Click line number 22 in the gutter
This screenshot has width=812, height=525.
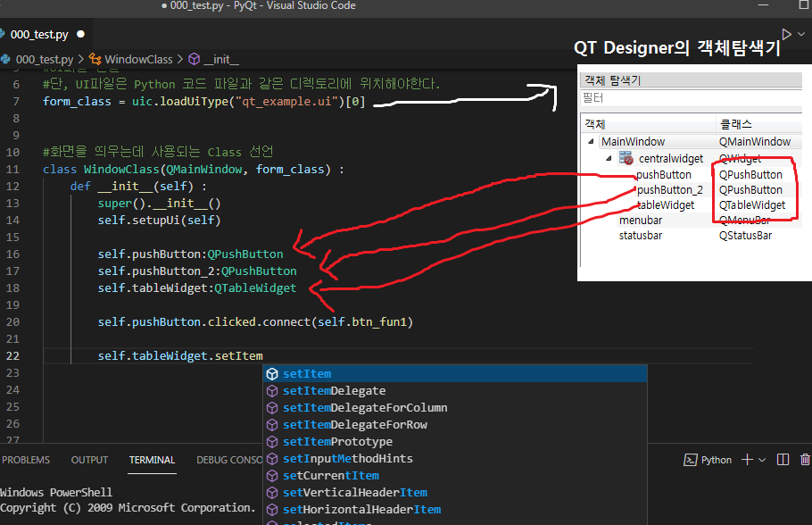click(13, 356)
